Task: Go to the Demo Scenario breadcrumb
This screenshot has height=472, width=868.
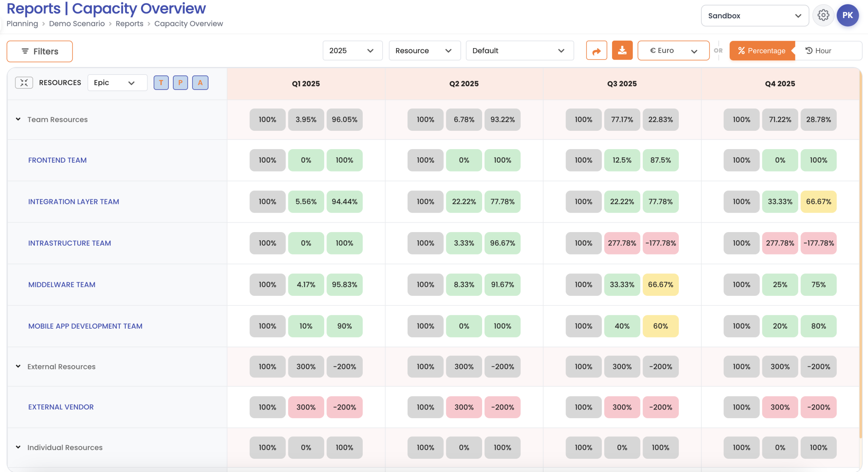Action: [x=77, y=24]
